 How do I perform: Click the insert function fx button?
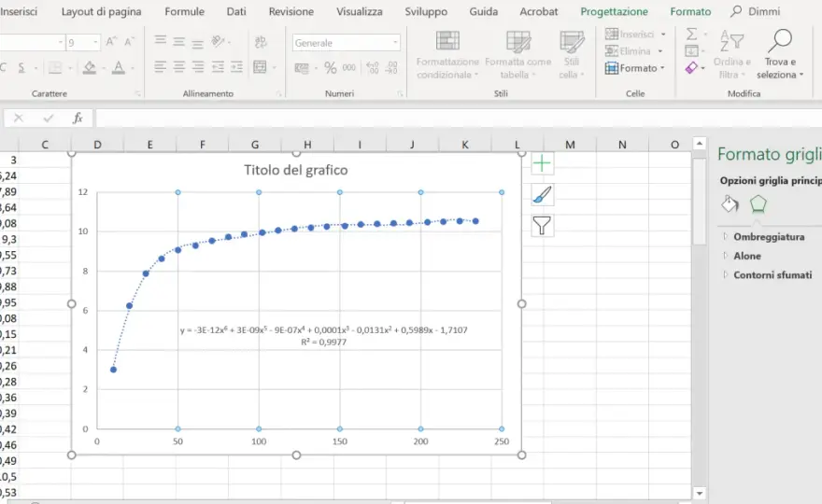(x=78, y=119)
